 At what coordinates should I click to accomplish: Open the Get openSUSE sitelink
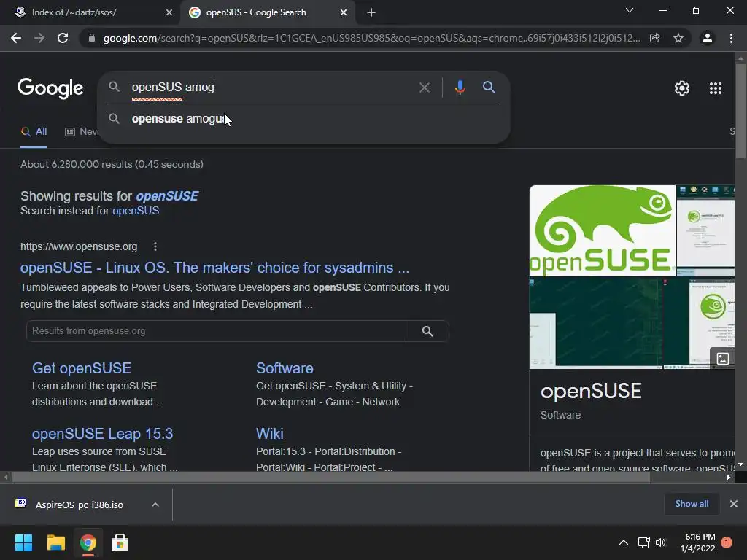tap(82, 368)
